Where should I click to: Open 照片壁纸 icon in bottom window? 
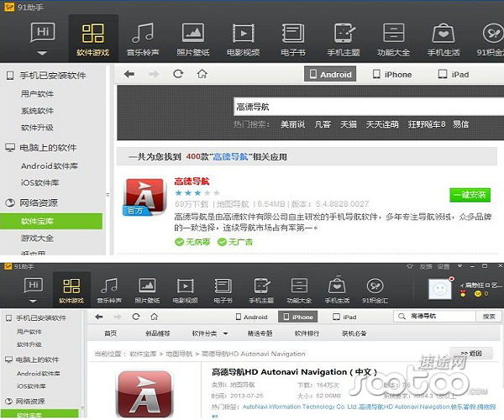point(147,291)
